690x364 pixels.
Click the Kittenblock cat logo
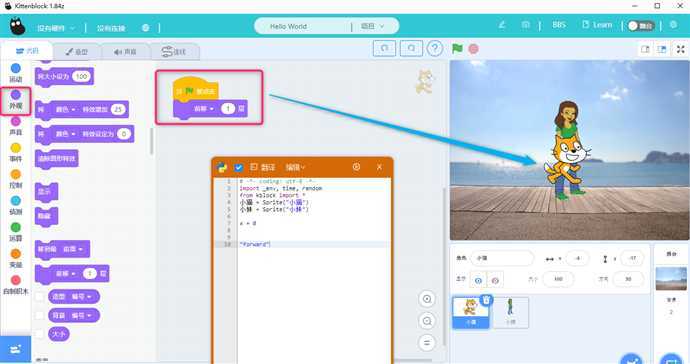[17, 27]
